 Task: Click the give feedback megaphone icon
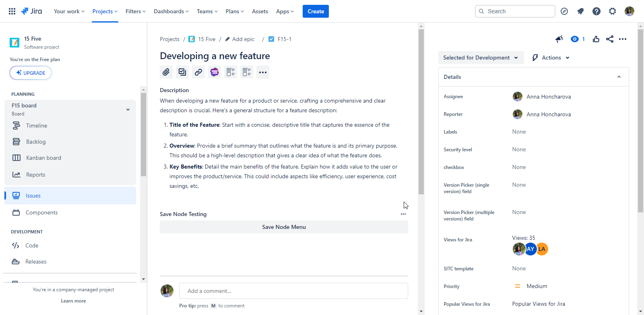click(559, 39)
